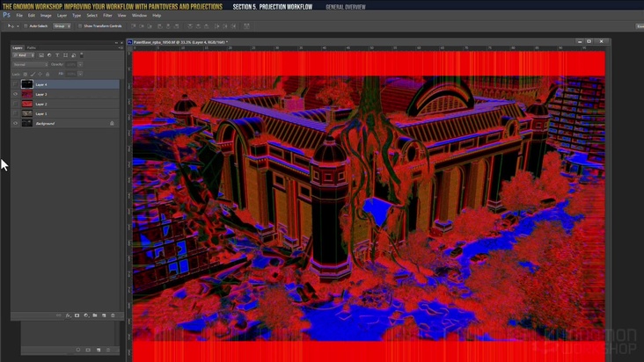
Task: Open the Group auto-select dropdown
Action: click(x=62, y=25)
